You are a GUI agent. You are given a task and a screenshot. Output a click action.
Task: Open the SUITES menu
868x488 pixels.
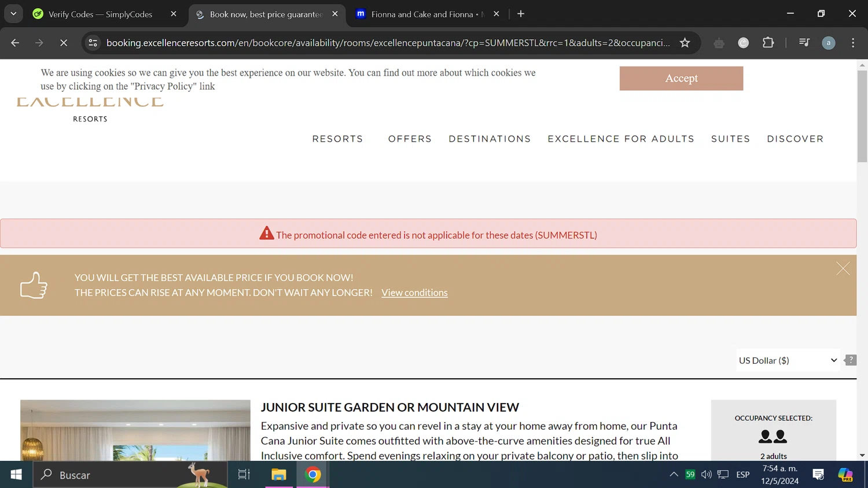tap(730, 139)
